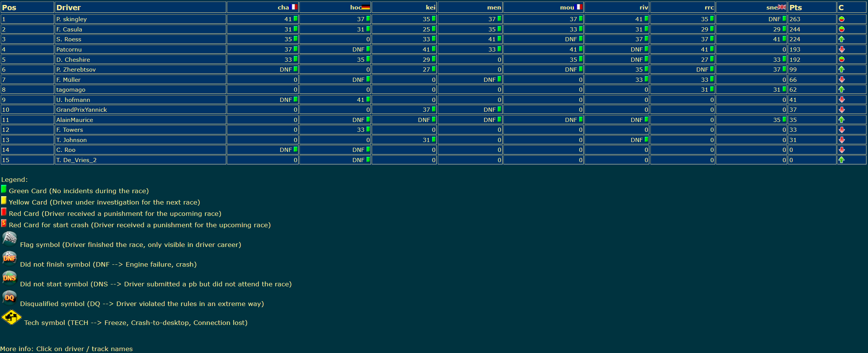Click the DNF symbol icon in legend

point(9,259)
